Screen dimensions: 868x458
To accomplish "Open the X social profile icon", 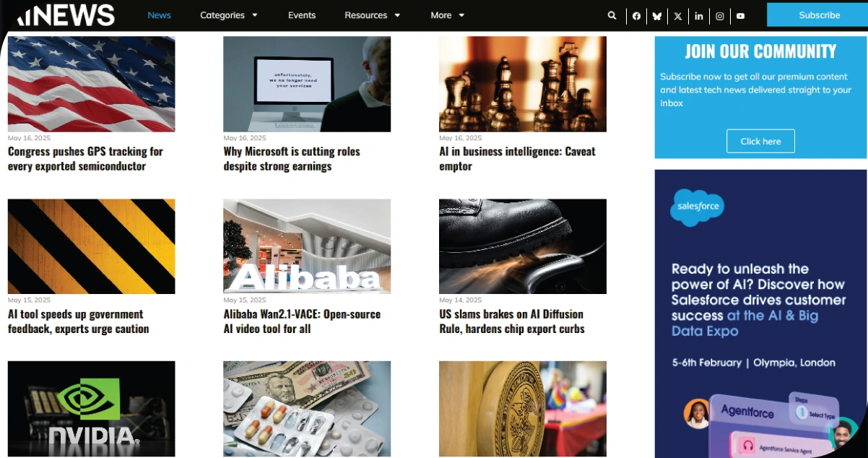I will (x=678, y=16).
